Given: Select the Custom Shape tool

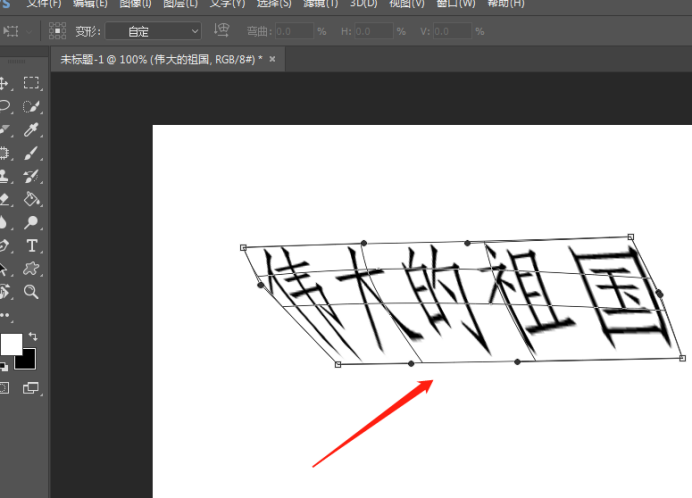Looking at the screenshot, I should 31,268.
